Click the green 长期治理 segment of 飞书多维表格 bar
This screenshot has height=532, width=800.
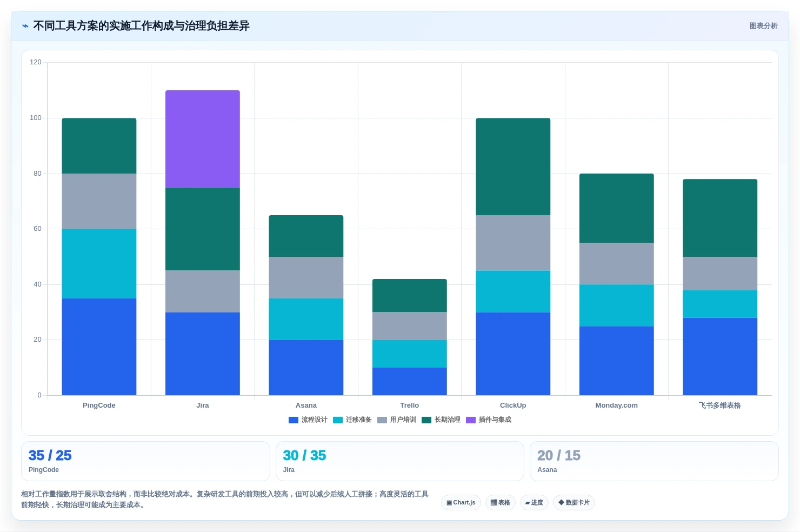(x=720, y=218)
